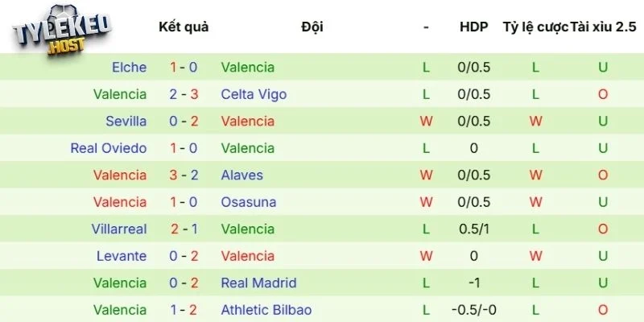Click the Sevilla team name
Viewport: 644px width, 322px height.
point(126,122)
